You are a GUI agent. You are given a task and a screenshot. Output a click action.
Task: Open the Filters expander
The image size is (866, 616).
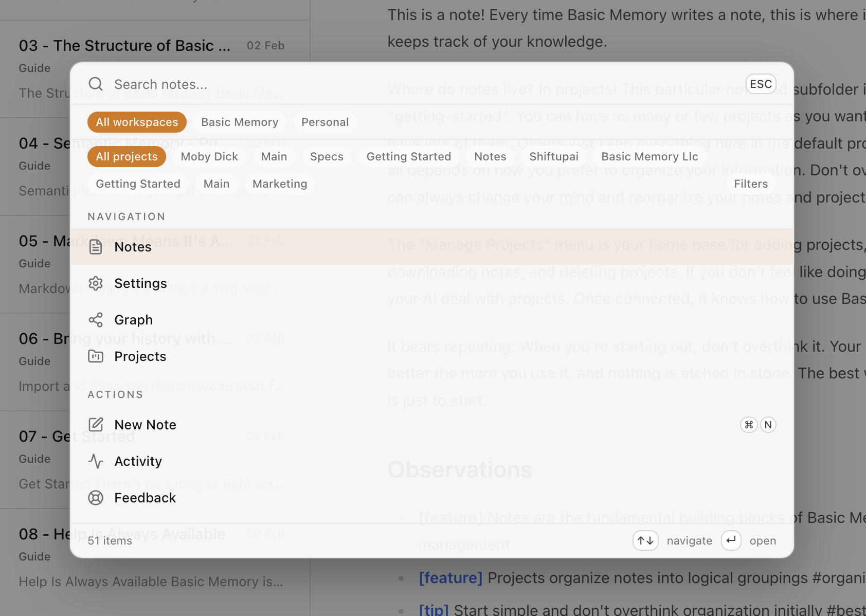click(x=751, y=184)
